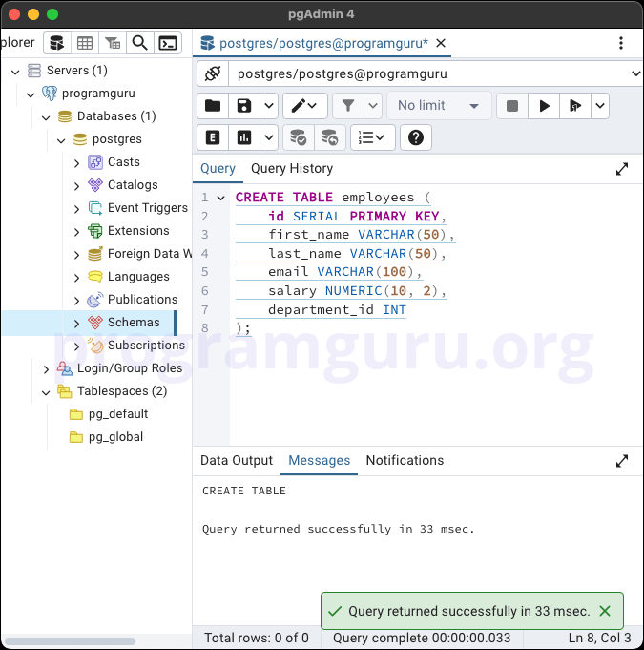Expand the Catalogs node

pos(76,186)
